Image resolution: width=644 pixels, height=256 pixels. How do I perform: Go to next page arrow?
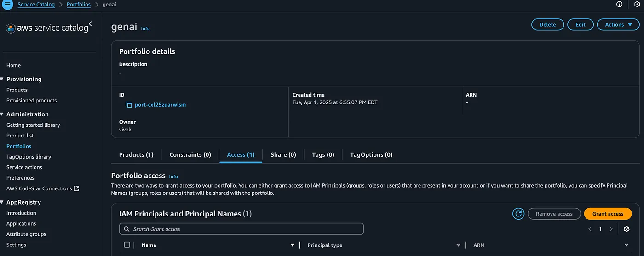[611, 229]
